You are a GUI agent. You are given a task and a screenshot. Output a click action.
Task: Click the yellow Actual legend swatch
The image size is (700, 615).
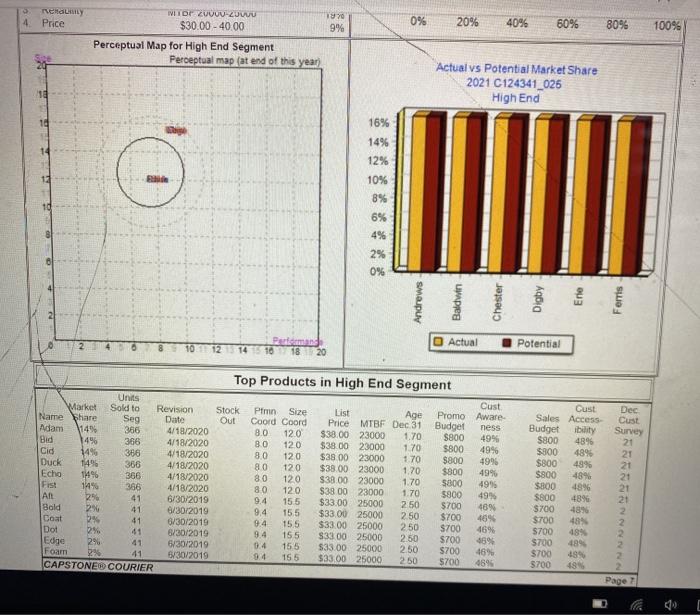pyautogui.click(x=438, y=342)
